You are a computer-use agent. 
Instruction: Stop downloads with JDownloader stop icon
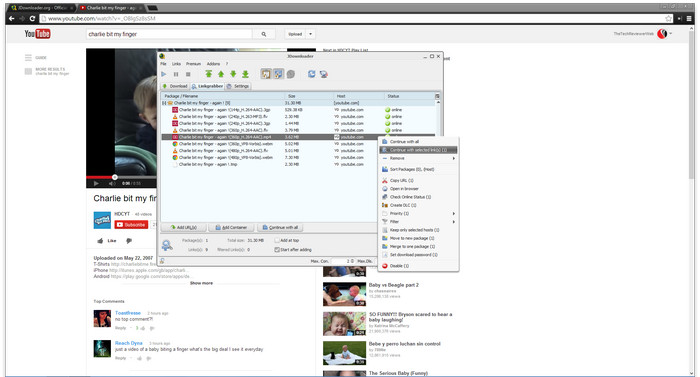[x=188, y=74]
